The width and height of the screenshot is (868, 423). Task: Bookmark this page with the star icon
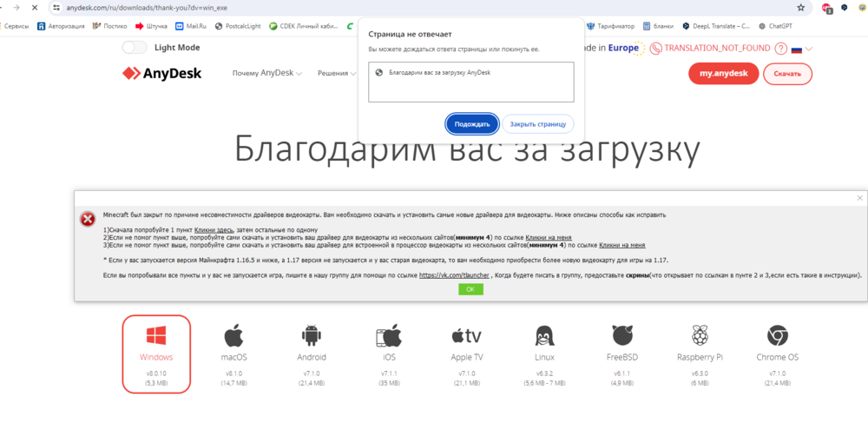pyautogui.click(x=800, y=8)
